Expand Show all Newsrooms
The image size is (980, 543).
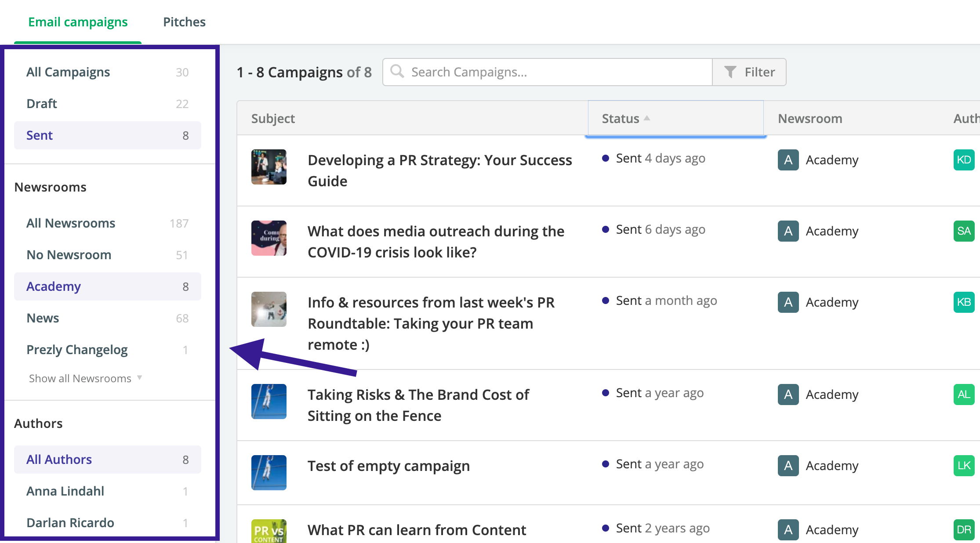point(85,378)
